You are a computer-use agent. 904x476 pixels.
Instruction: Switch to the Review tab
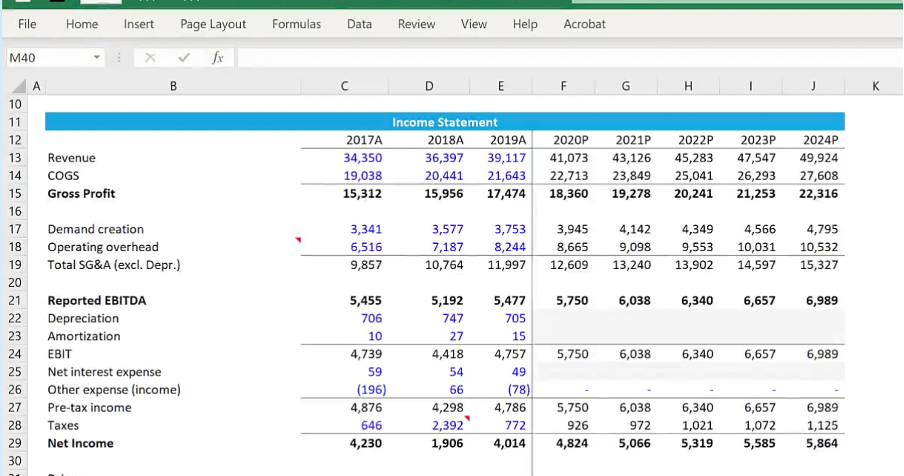(x=416, y=24)
